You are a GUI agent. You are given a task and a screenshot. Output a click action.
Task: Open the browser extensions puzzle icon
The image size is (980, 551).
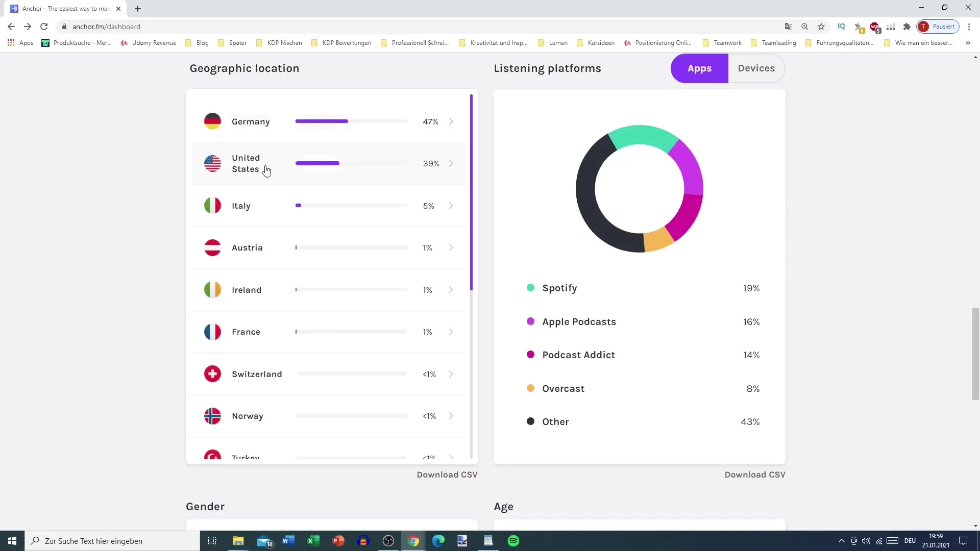(907, 27)
